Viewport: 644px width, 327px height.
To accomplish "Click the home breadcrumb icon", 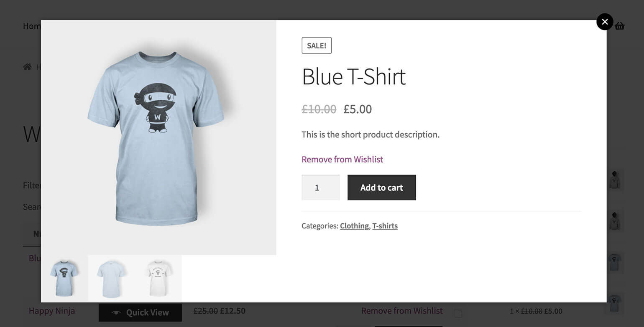I will click(28, 67).
